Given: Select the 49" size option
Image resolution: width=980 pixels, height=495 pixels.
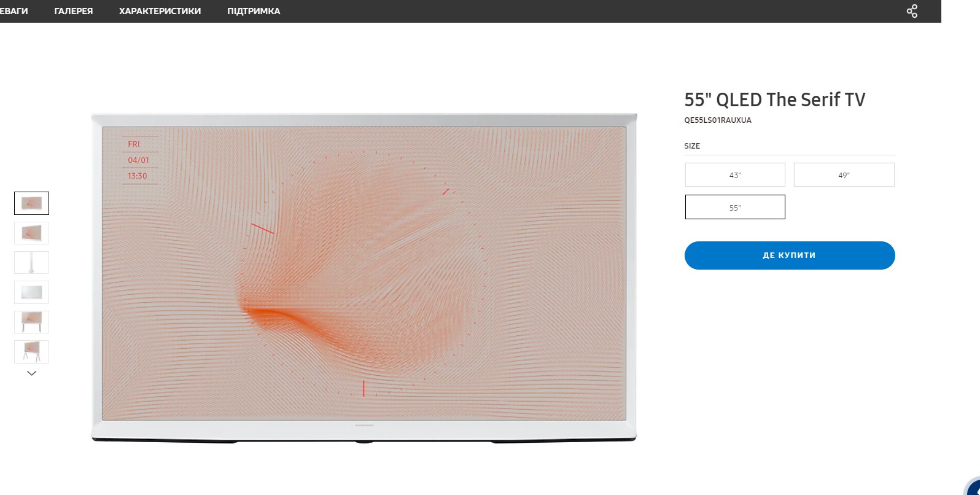Looking at the screenshot, I should pos(844,175).
